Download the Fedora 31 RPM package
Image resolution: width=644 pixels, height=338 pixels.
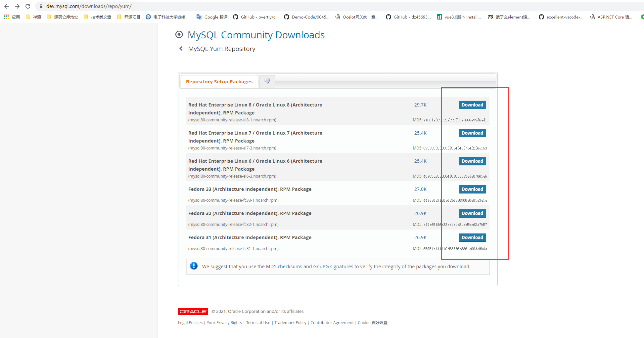[472, 237]
